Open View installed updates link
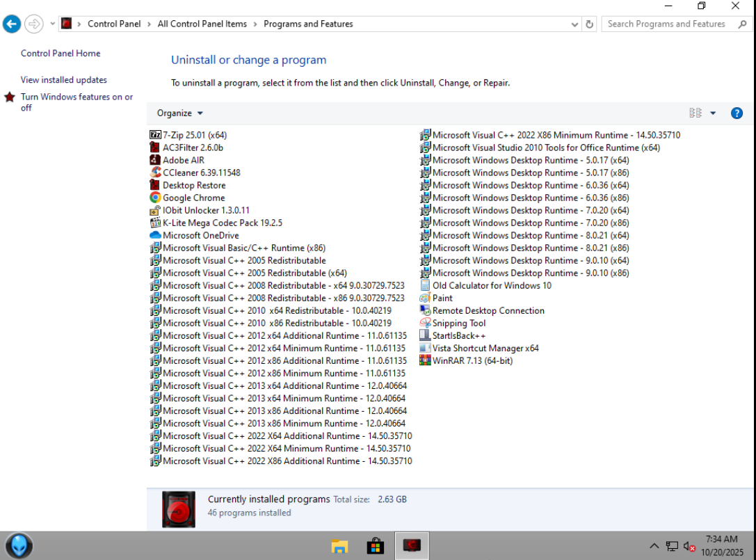The image size is (756, 560). click(64, 80)
